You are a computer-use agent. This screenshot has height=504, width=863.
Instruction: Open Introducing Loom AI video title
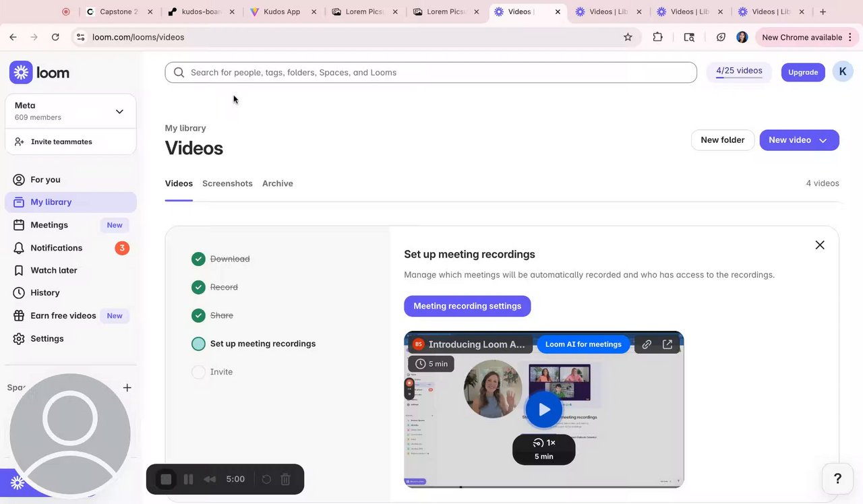477,344
